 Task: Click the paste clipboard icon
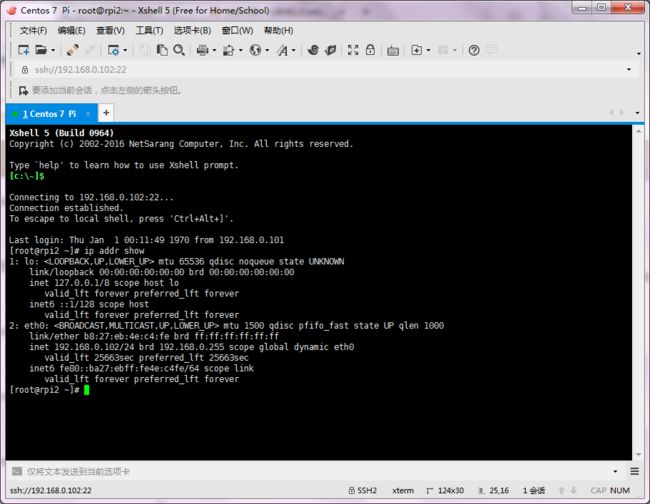pyautogui.click(x=162, y=50)
